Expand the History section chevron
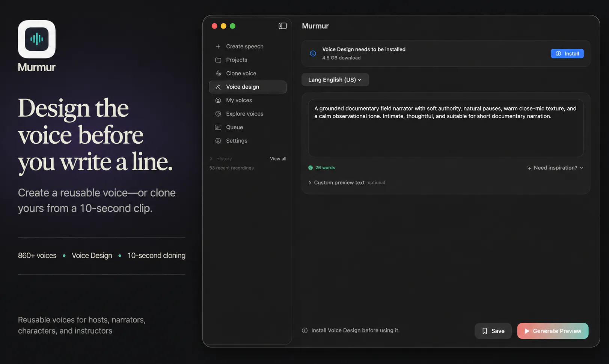The height and width of the screenshot is (364, 609). (x=211, y=159)
